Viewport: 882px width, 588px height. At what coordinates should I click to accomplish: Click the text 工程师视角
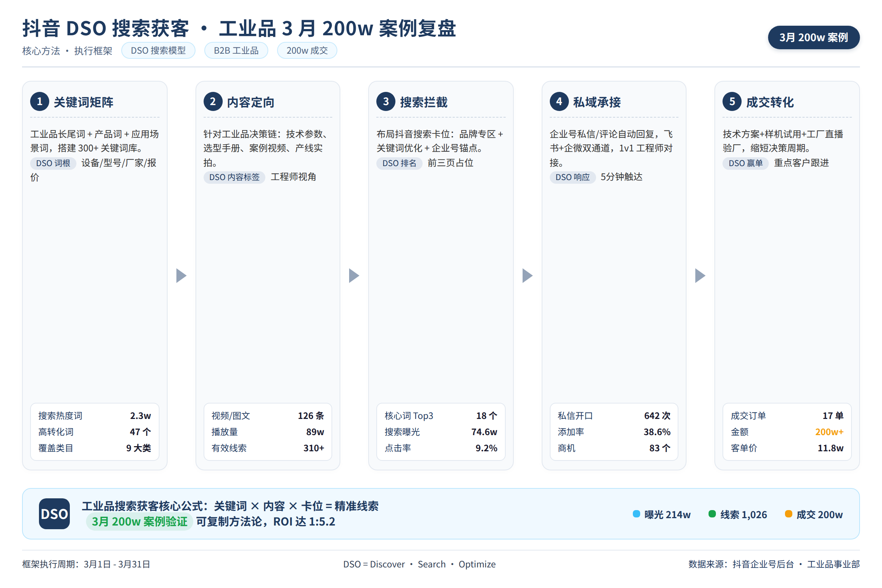(x=293, y=177)
